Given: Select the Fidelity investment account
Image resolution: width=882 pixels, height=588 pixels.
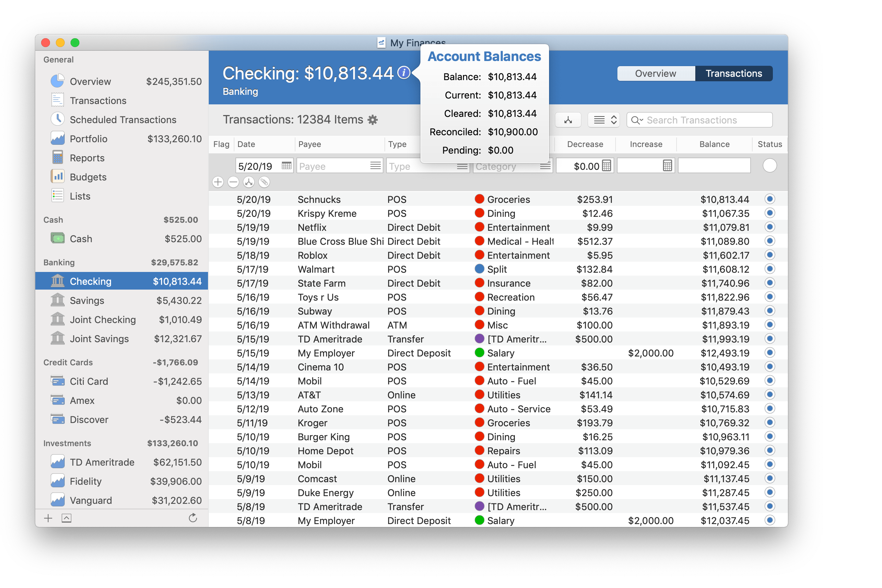Looking at the screenshot, I should 122,481.
